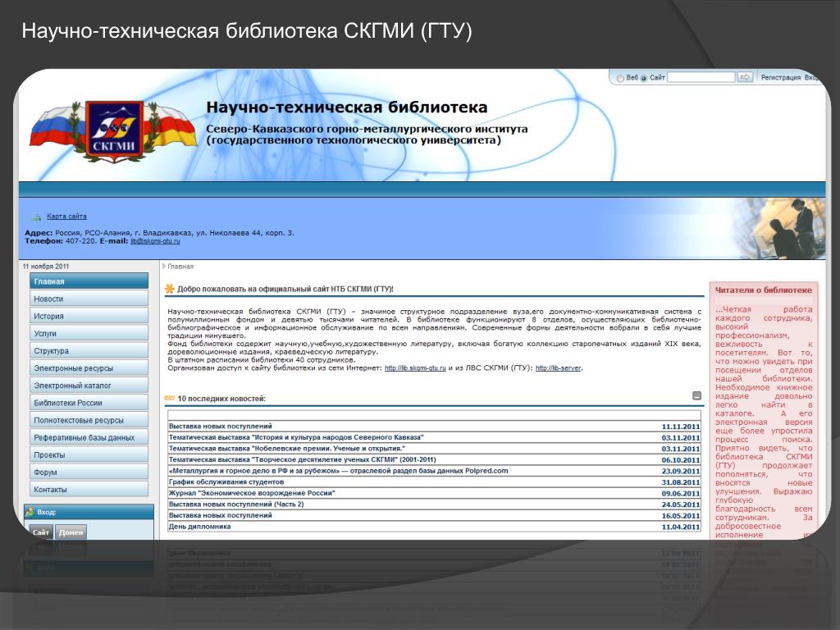Collapse the news block with minimize icon
This screenshot has height=630, width=840.
pyautogui.click(x=696, y=396)
